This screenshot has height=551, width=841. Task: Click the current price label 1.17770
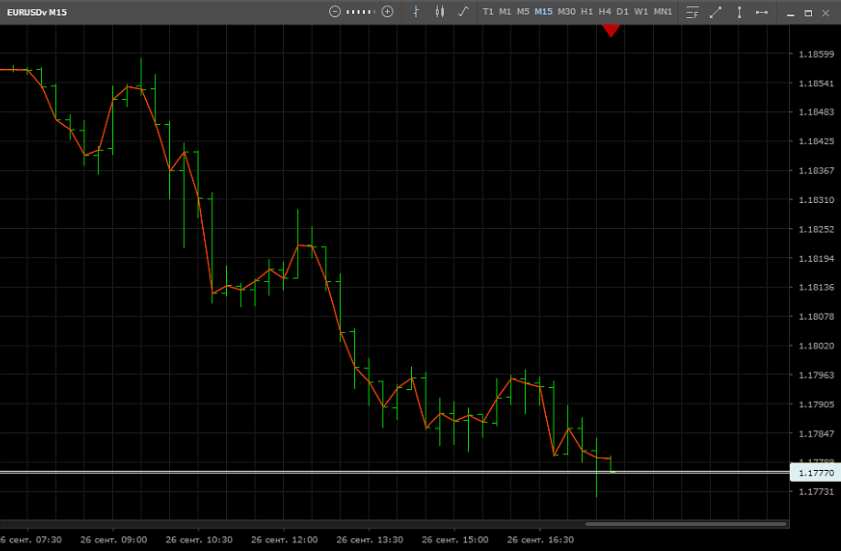[x=816, y=473]
